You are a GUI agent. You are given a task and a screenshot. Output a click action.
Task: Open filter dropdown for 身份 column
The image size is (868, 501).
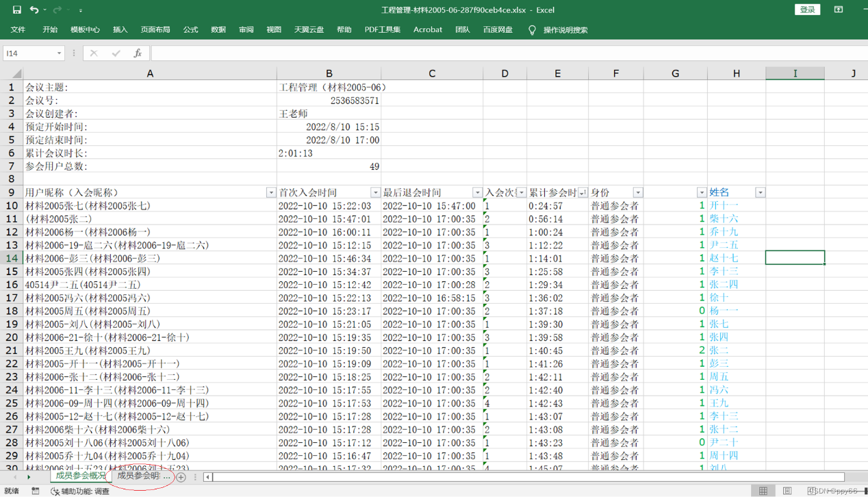point(638,193)
